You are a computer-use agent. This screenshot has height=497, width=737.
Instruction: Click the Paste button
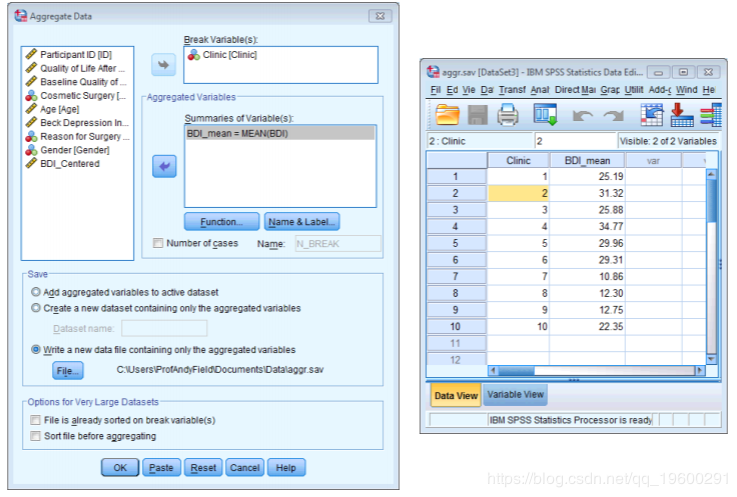tap(161, 467)
